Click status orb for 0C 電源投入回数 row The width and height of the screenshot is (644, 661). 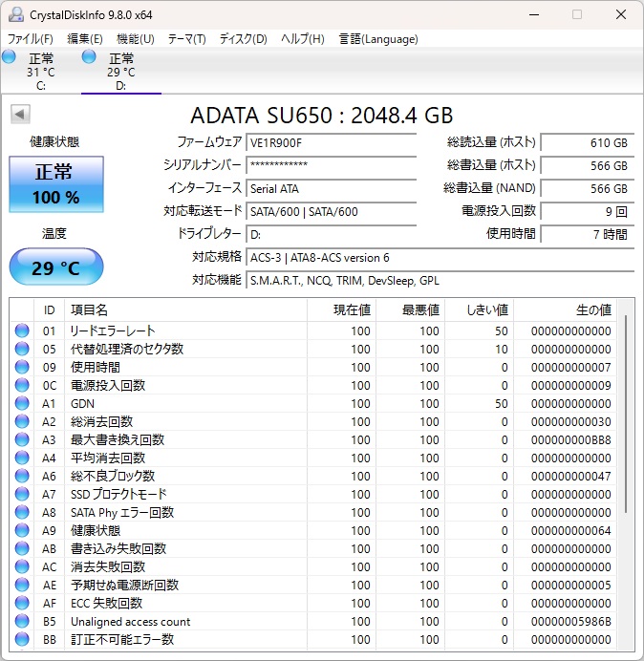22,385
